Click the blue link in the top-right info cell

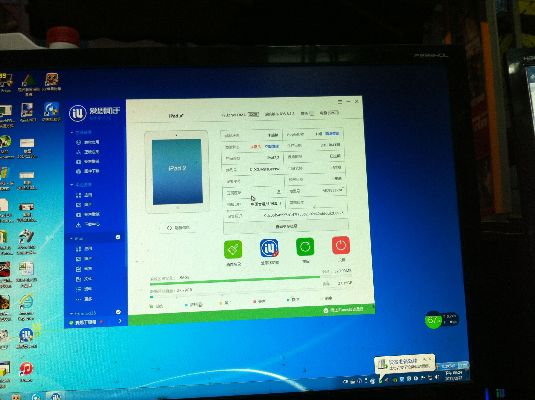pos(332,133)
